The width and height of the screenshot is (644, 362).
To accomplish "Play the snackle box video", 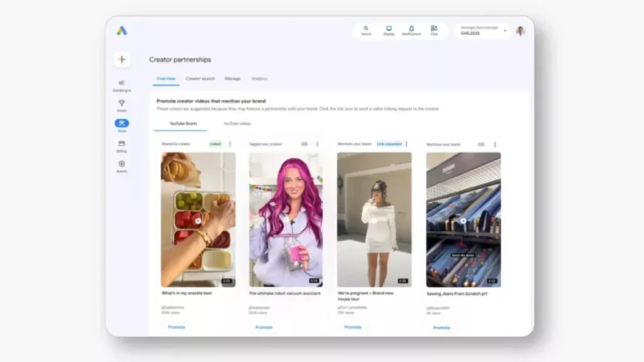I will coord(198,221).
